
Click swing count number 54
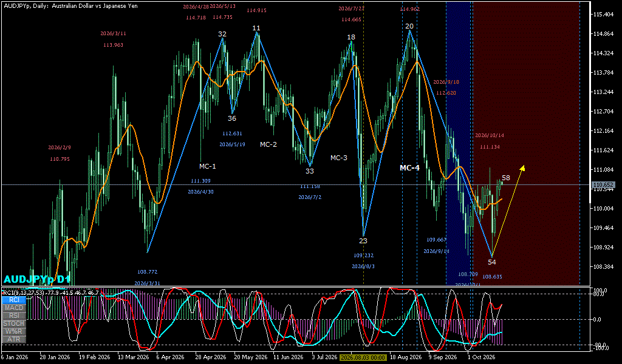pyautogui.click(x=492, y=262)
